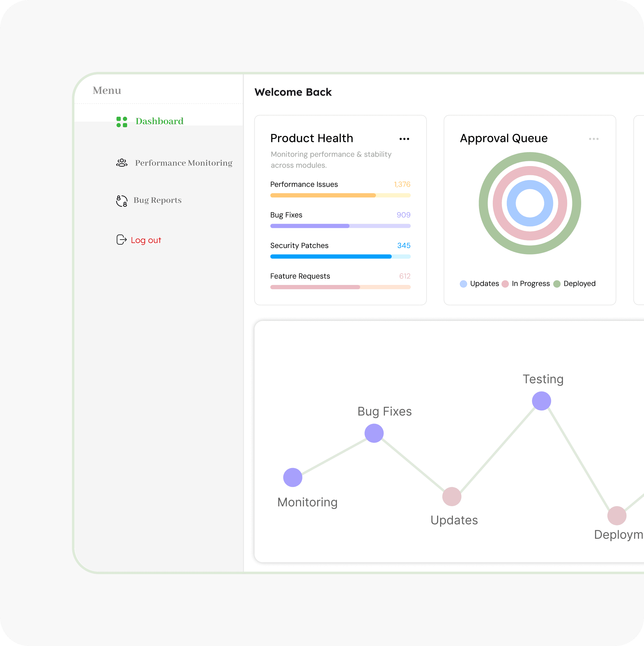644x646 pixels.
Task: Click the Testing point on line chart
Action: (x=541, y=401)
